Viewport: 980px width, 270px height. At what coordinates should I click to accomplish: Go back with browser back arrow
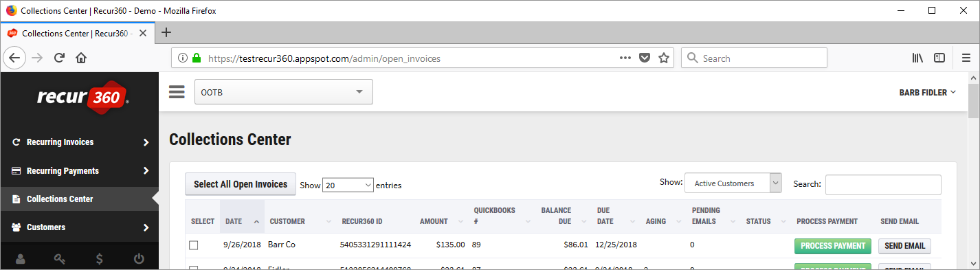tap(14, 58)
